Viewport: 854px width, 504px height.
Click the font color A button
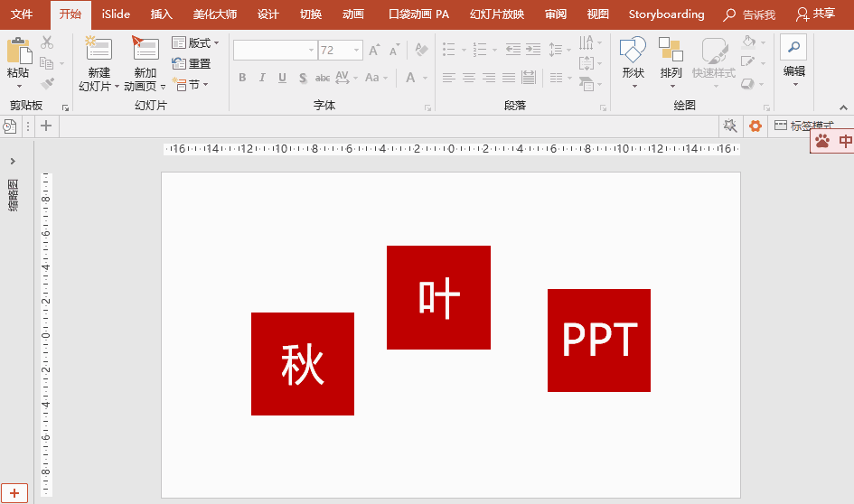pos(410,78)
